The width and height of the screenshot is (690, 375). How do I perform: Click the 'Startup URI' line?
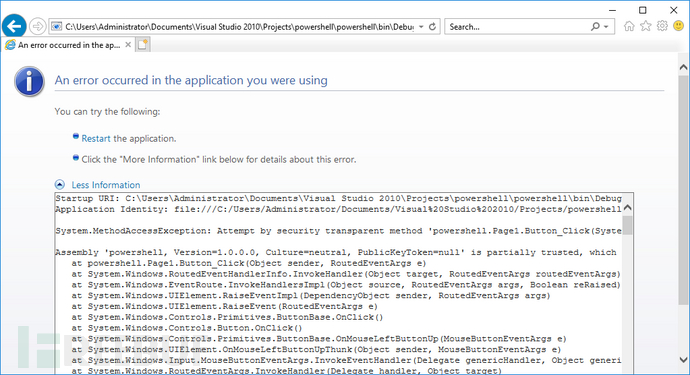point(338,199)
